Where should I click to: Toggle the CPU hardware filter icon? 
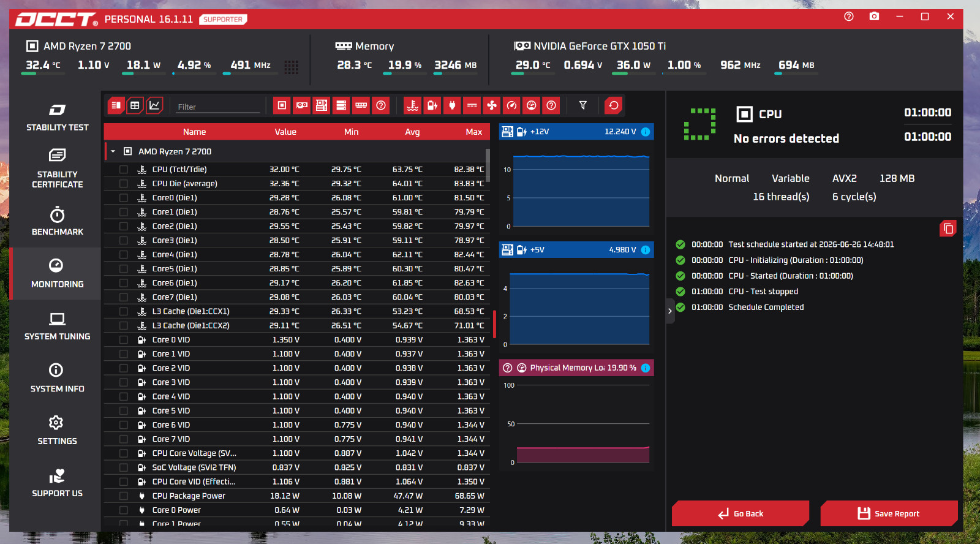[282, 105]
